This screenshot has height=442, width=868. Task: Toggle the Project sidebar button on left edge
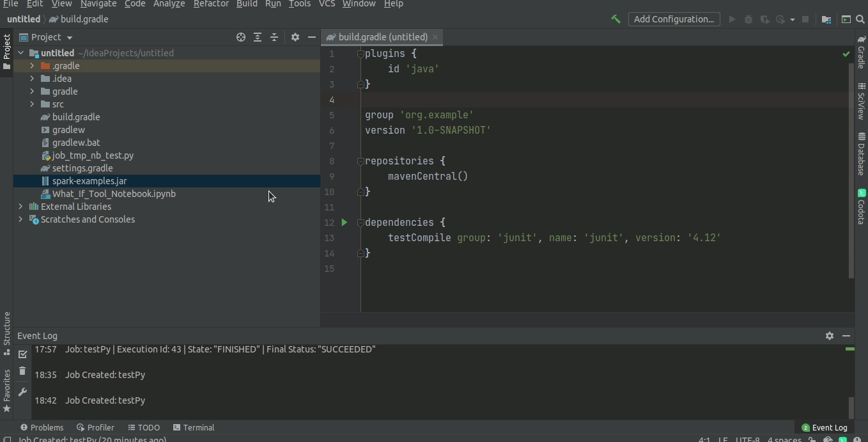(6, 52)
